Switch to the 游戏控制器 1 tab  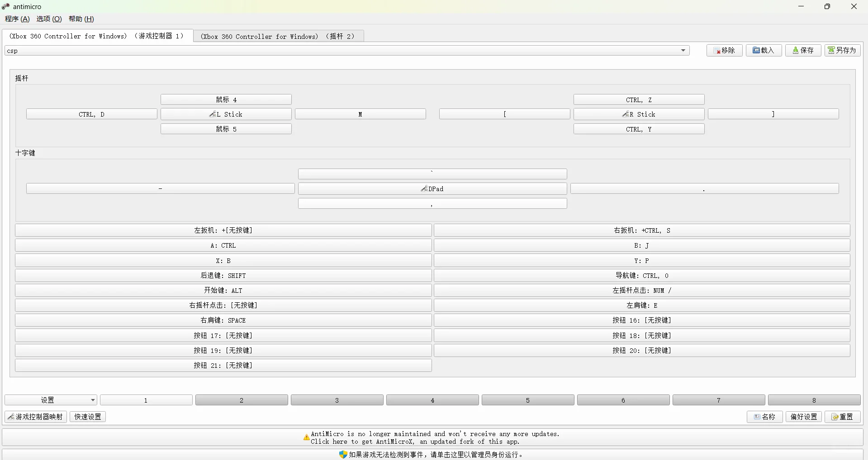click(97, 36)
